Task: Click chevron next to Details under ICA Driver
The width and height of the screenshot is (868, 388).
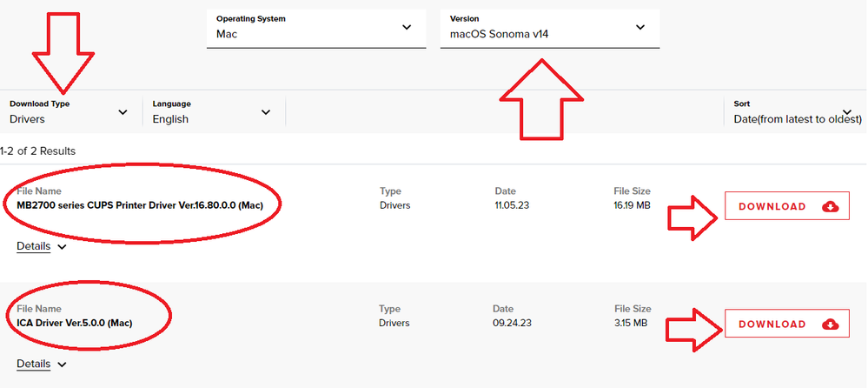Action: coord(62,365)
